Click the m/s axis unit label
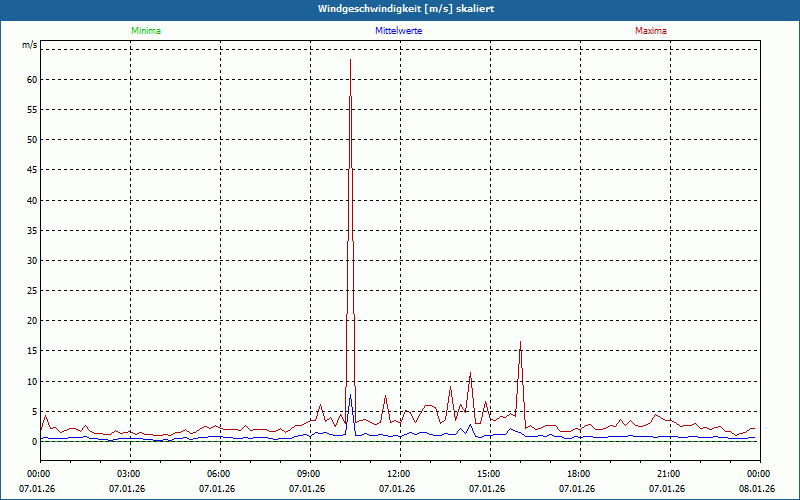Image resolution: width=800 pixels, height=500 pixels. [x=30, y=45]
